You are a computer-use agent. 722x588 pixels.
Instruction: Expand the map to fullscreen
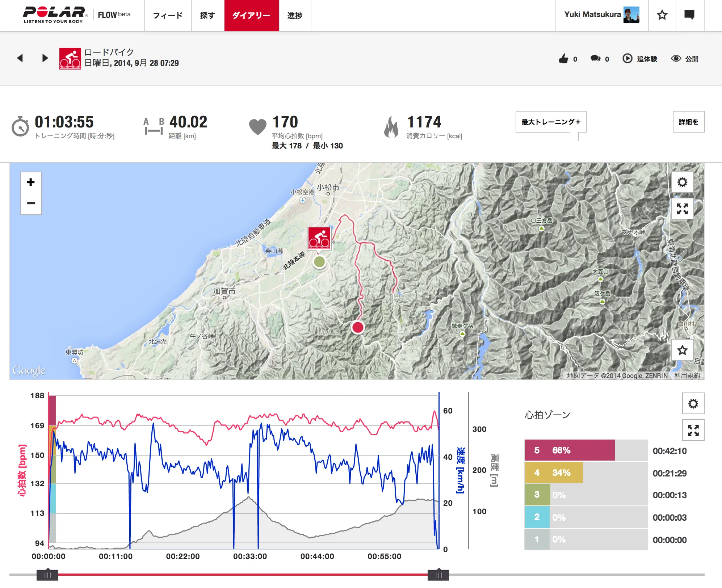682,209
